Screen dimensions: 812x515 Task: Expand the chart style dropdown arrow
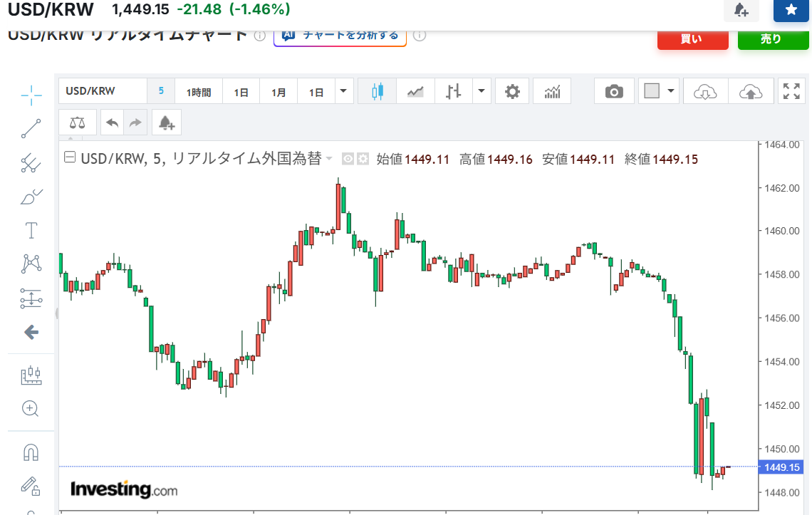(x=482, y=91)
